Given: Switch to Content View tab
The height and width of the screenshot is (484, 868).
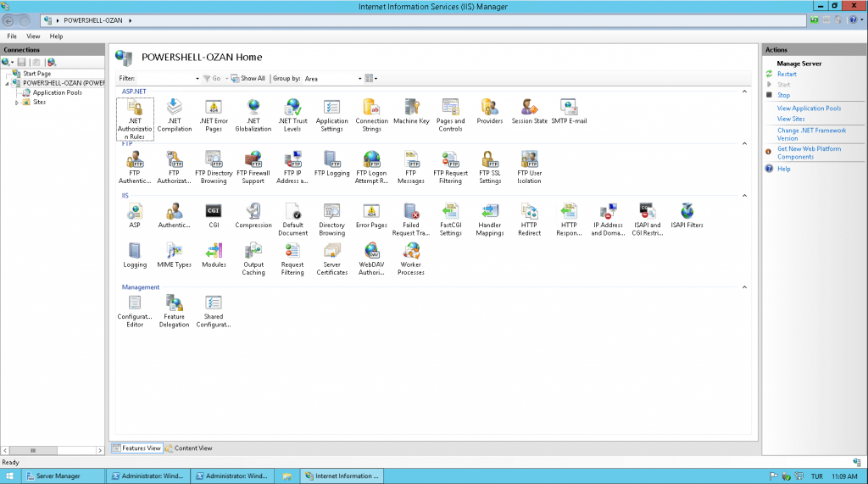Looking at the screenshot, I should click(x=189, y=448).
